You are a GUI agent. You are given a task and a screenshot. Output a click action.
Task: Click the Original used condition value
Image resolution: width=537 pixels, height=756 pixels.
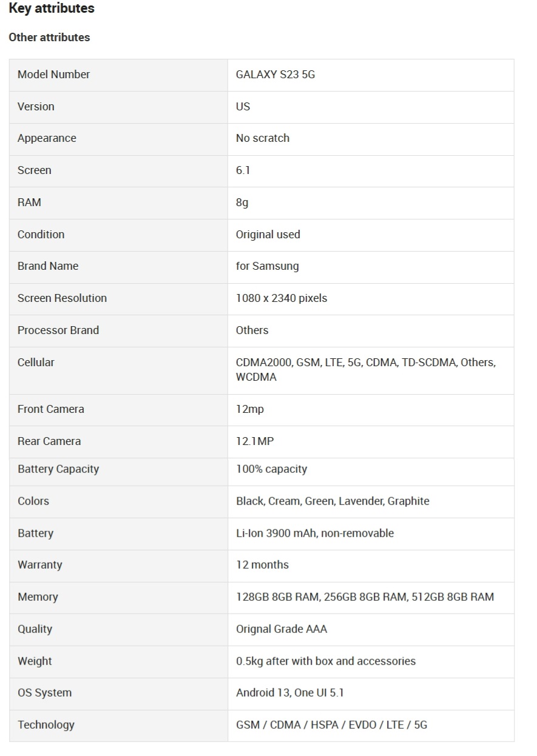pyautogui.click(x=268, y=235)
